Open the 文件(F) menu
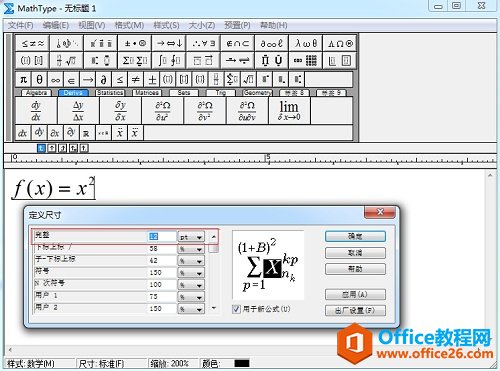 (x=20, y=25)
